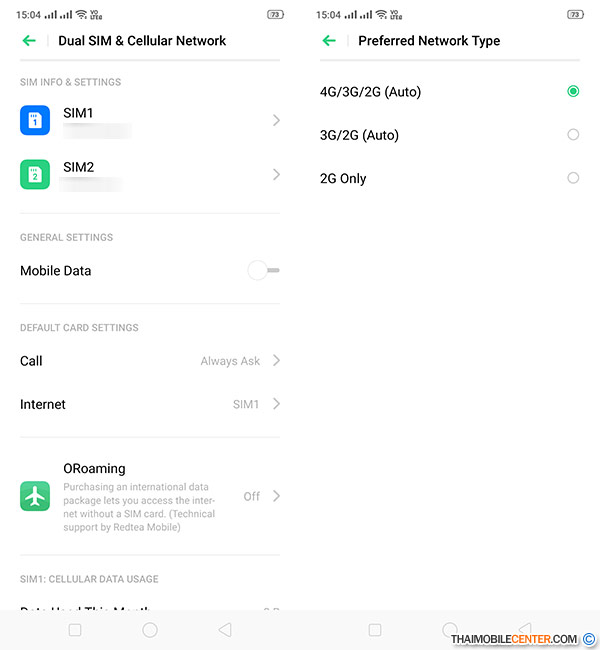Screen dimensions: 600x650
Task: Tap the left screen's home circle button
Action: 150,630
